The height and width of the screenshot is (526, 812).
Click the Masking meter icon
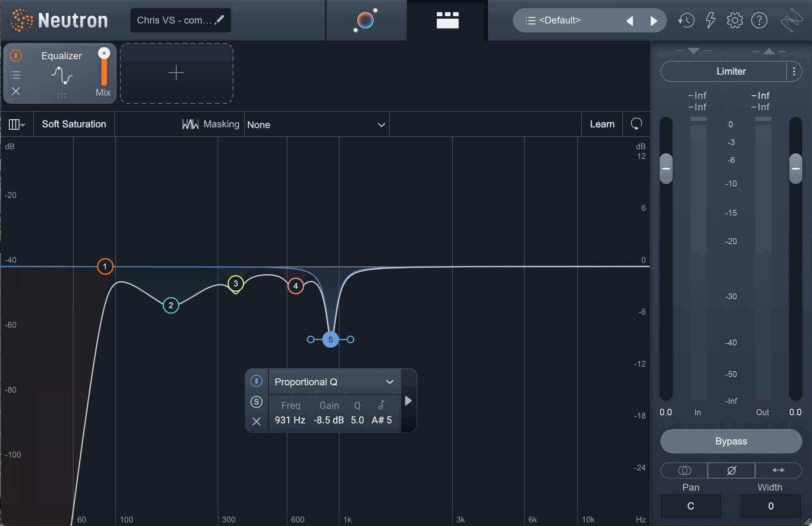[190, 124]
